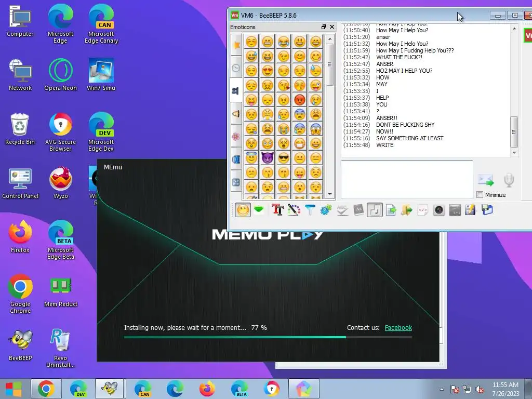
Task: Open the blue bag emoticon category tab
Action: pos(236,159)
